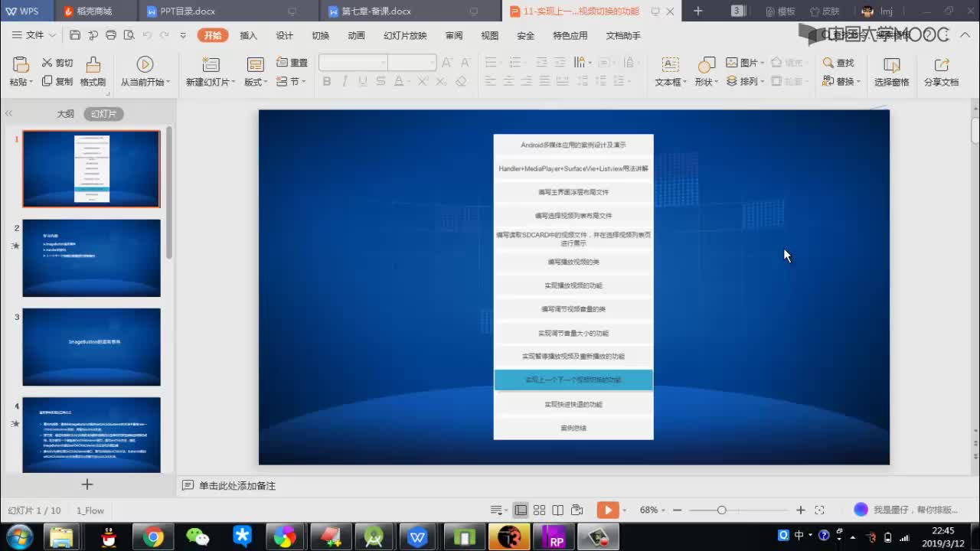980x551 pixels.
Task: Open the Design (设计) ribbon tab
Action: (285, 35)
